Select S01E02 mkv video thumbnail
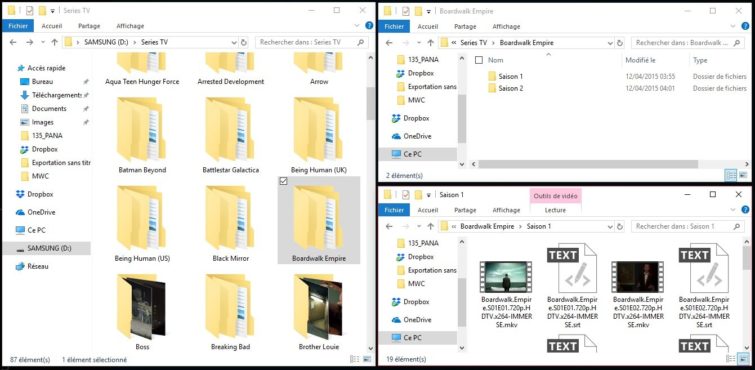 [637, 277]
